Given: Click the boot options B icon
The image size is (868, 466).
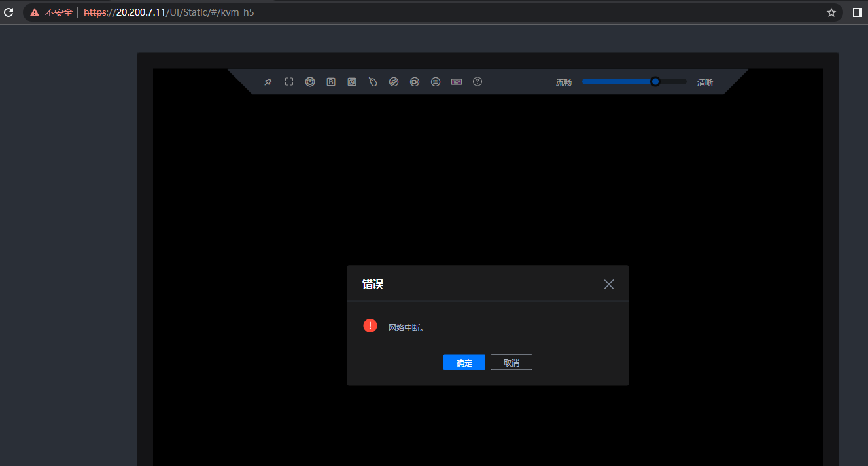Looking at the screenshot, I should point(331,82).
